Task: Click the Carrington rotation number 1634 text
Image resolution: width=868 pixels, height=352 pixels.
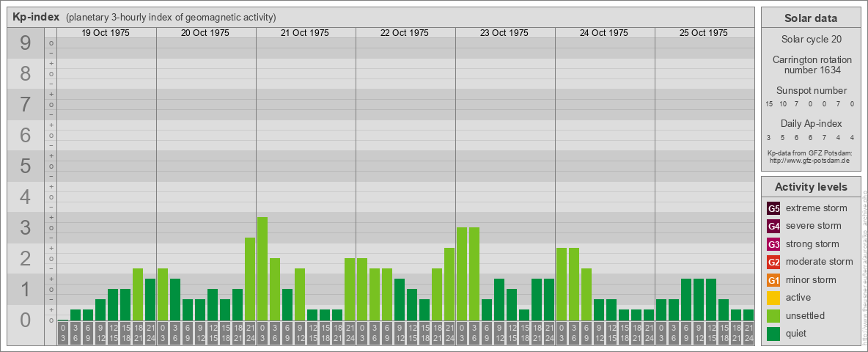Action: pos(812,65)
